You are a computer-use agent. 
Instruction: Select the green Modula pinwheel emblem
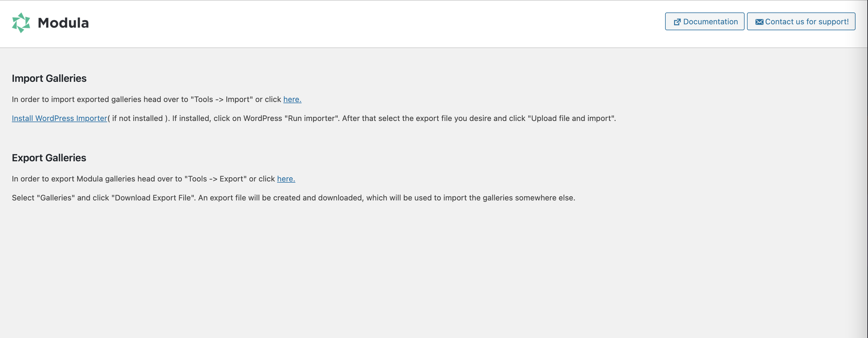click(x=21, y=23)
